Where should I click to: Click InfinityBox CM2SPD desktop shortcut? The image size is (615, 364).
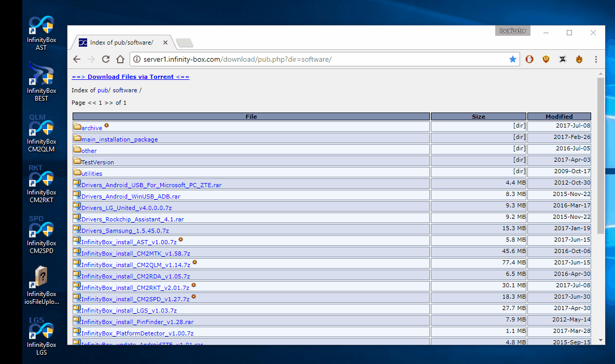pos(41,235)
